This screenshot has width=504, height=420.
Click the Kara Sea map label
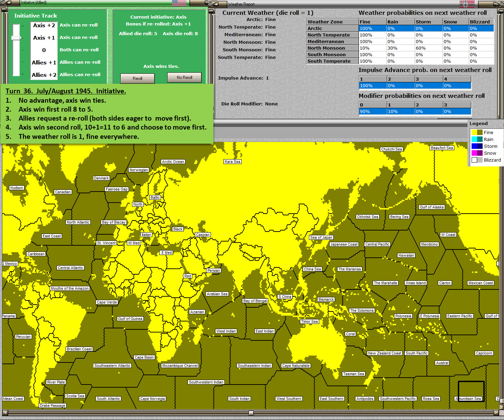tap(232, 162)
